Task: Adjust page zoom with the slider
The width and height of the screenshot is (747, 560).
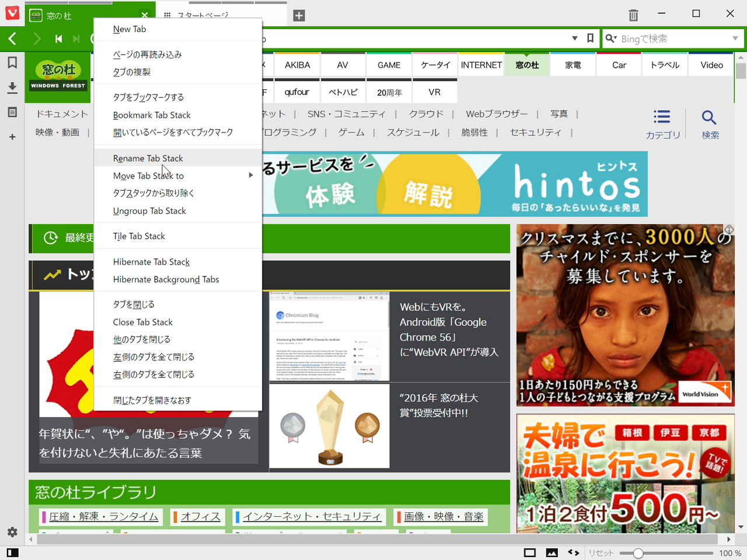Action: tap(638, 552)
